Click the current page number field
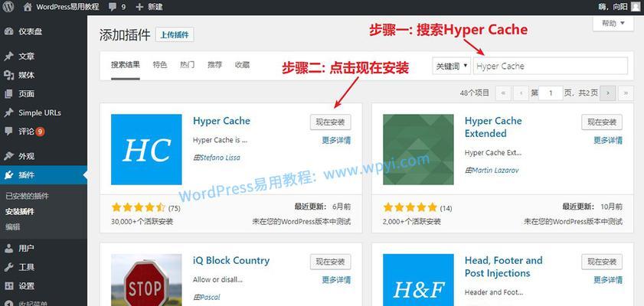The height and width of the screenshot is (306, 644). [x=551, y=93]
